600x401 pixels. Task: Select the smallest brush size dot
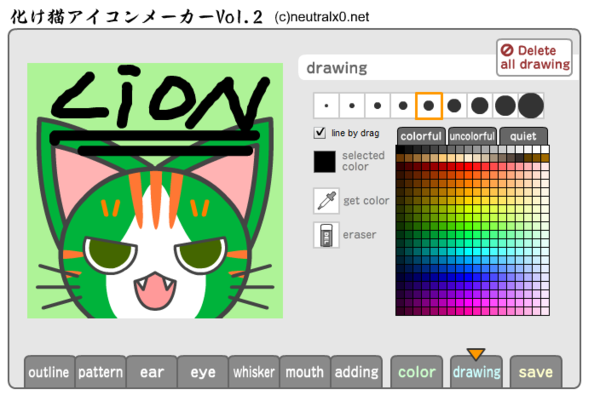pos(326,106)
